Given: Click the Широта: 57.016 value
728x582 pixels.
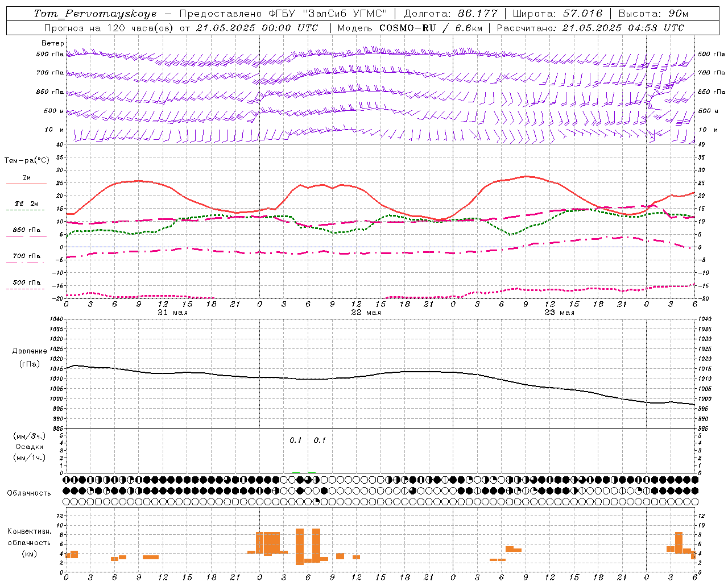Looking at the screenshot, I should tap(557, 14).
